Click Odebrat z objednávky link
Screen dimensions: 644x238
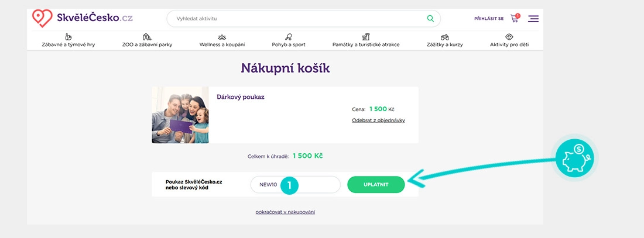[378, 120]
